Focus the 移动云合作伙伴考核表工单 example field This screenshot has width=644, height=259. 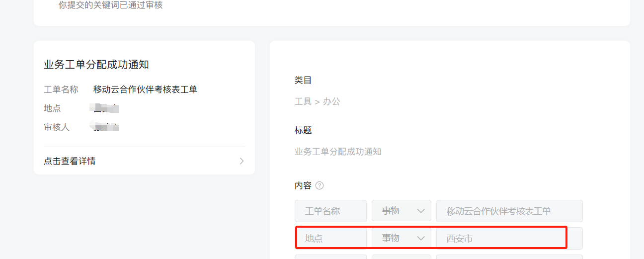coord(509,211)
